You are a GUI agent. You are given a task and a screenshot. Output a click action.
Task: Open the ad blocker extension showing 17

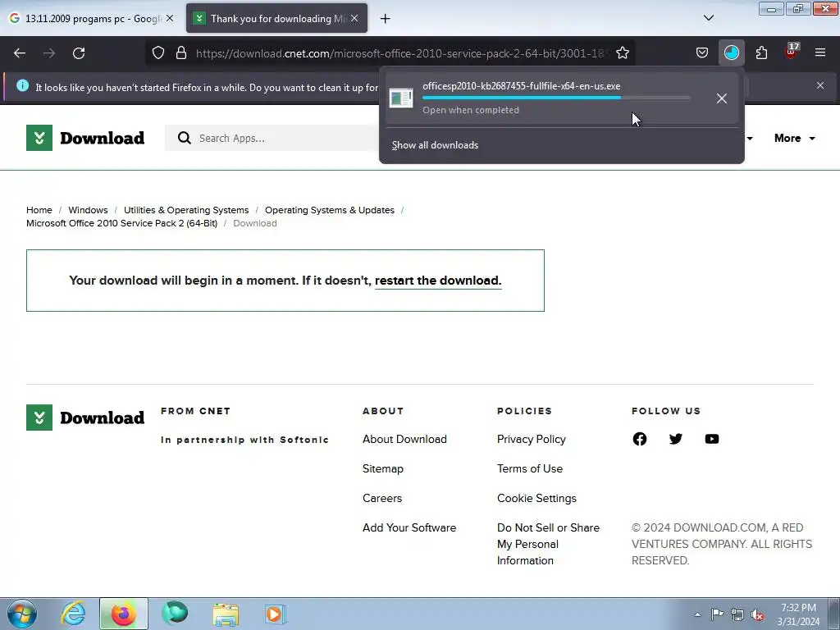click(792, 52)
